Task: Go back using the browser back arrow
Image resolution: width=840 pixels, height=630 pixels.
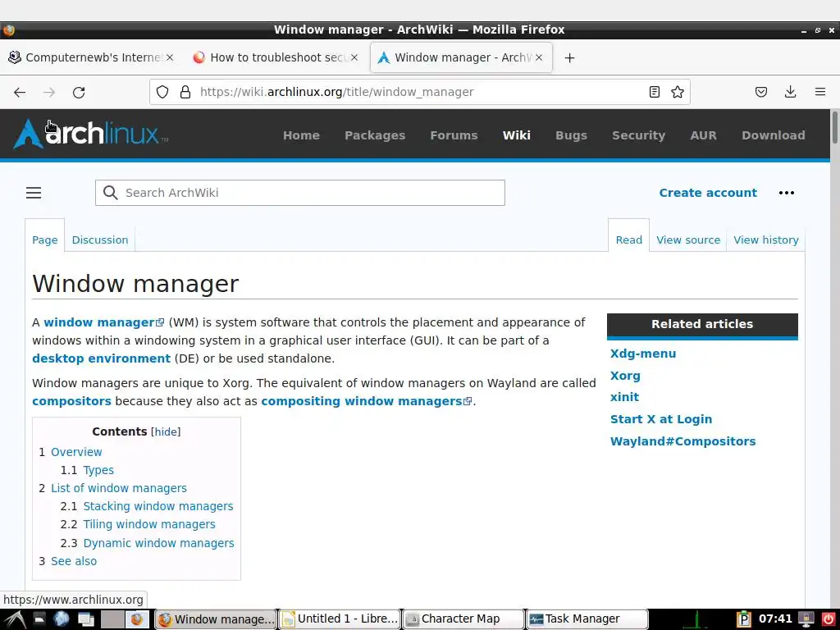Action: (x=20, y=92)
